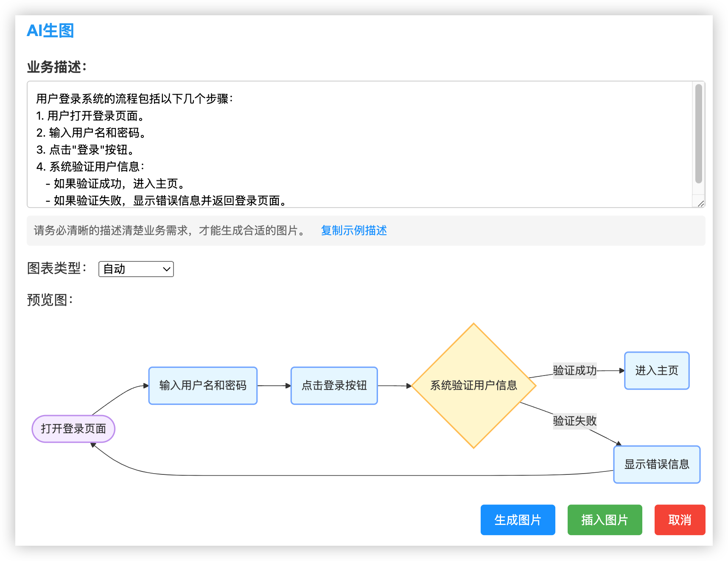Select the 打开登录页面 start node

tap(73, 429)
